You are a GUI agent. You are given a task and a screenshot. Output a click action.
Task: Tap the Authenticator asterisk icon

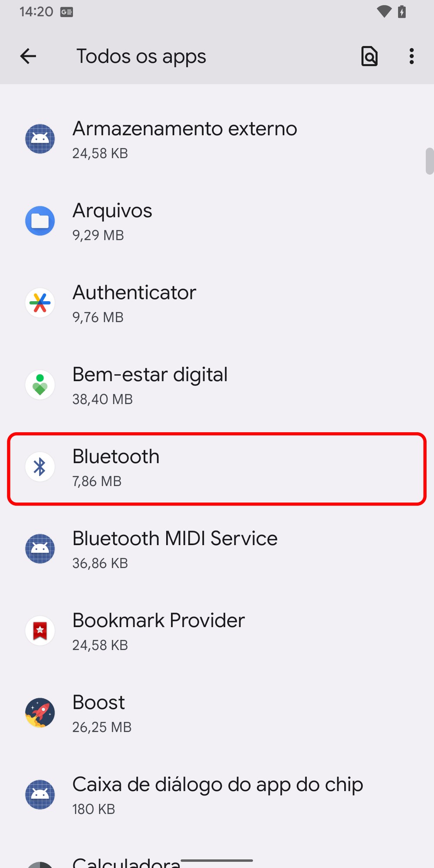(x=40, y=303)
